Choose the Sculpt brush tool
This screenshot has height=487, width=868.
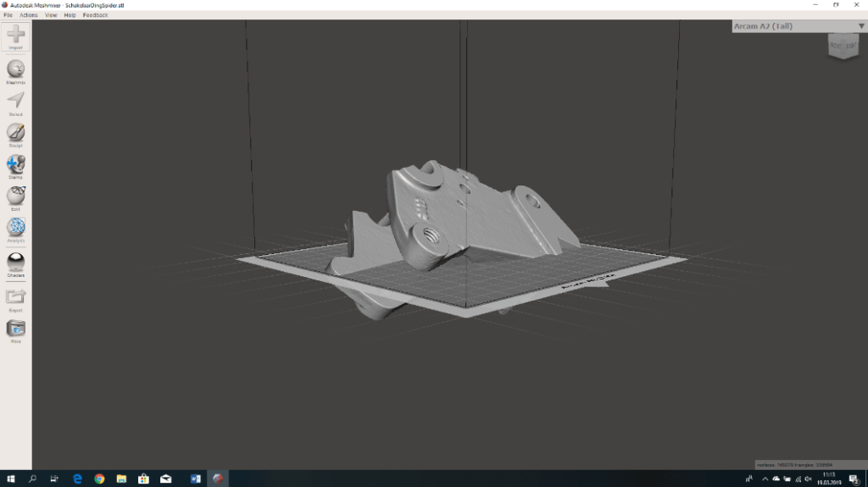(x=15, y=132)
